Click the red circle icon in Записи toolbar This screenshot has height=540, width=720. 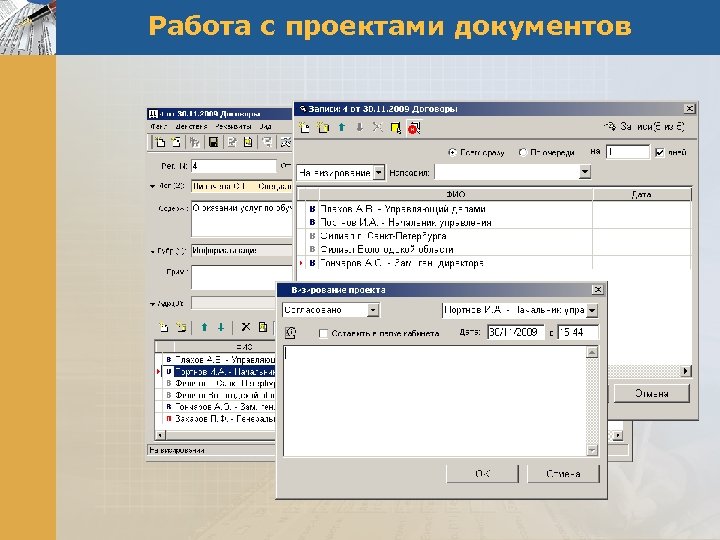click(x=414, y=128)
